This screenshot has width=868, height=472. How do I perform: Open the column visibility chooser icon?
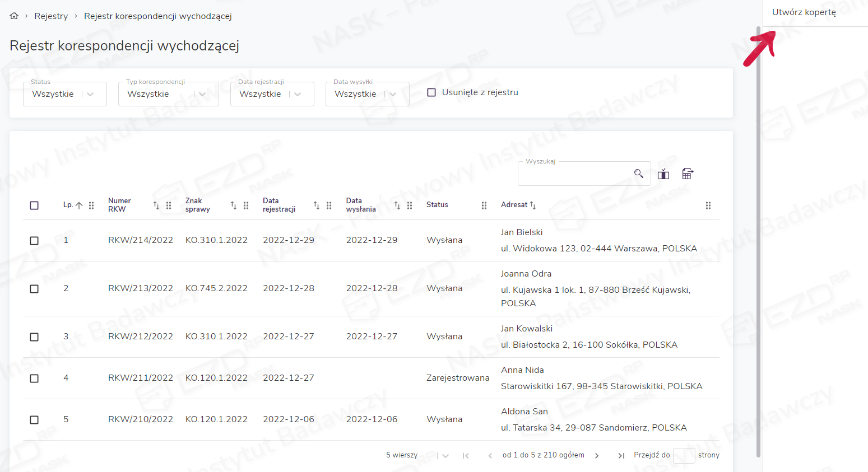point(663,174)
